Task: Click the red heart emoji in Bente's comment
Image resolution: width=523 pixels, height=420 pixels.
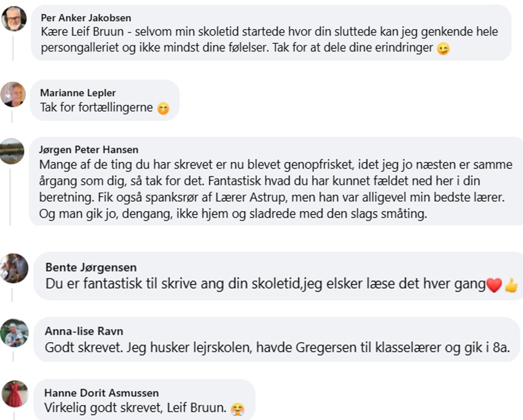Action: (x=494, y=285)
